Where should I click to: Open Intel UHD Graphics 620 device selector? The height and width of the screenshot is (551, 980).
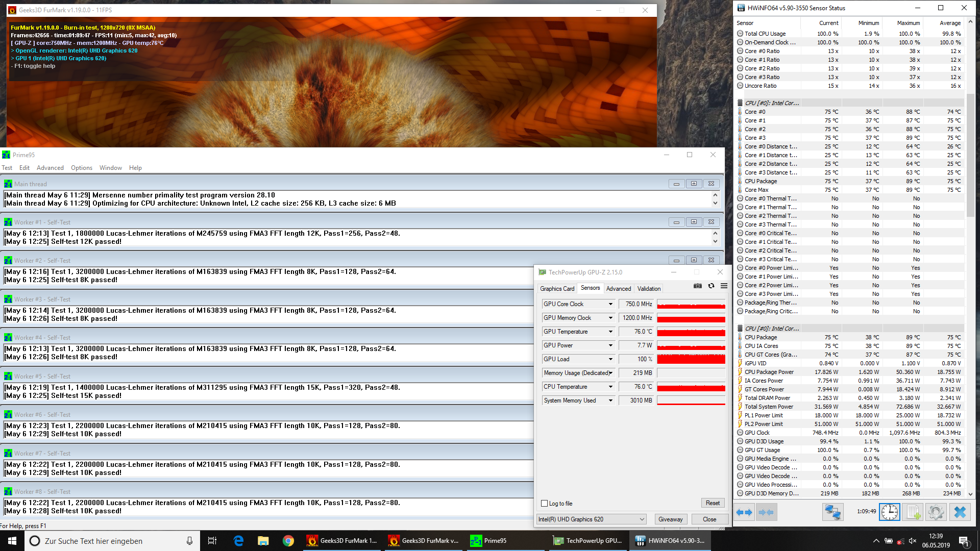tap(592, 519)
